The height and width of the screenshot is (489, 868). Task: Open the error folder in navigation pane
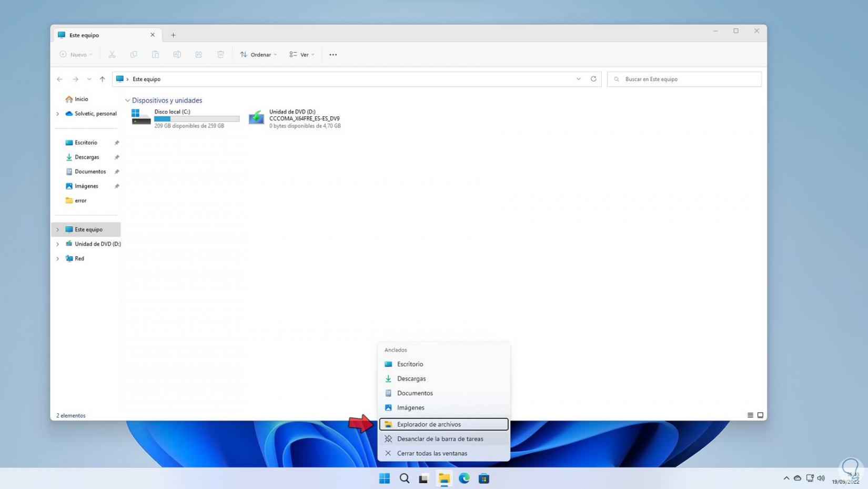(76, 201)
